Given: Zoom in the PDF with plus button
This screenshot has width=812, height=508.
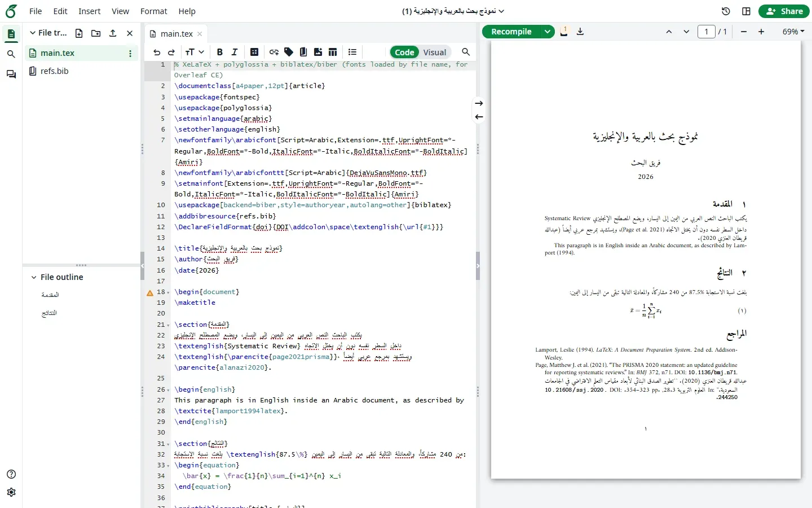Looking at the screenshot, I should (x=761, y=32).
